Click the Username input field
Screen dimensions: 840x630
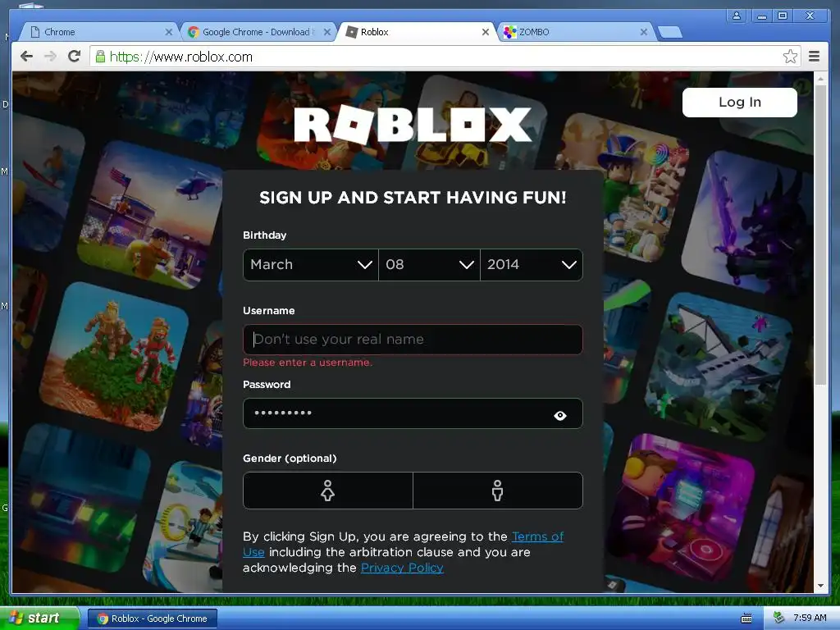tap(413, 339)
